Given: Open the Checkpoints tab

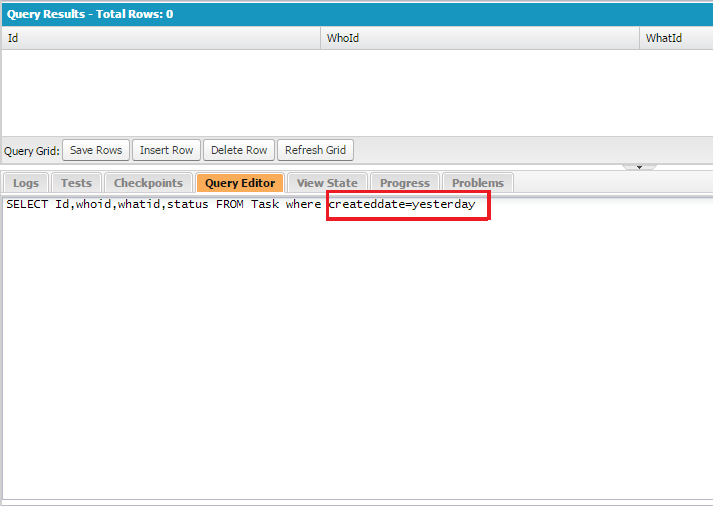Looking at the screenshot, I should point(148,183).
